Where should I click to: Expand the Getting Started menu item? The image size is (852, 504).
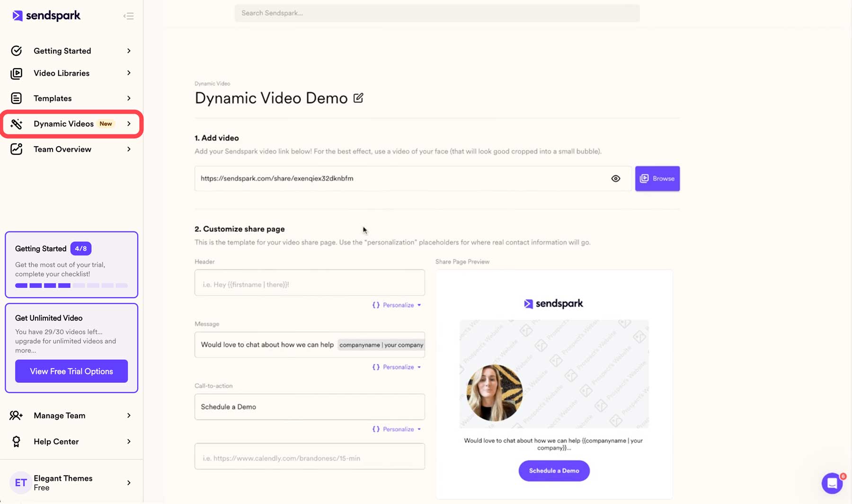62,51
